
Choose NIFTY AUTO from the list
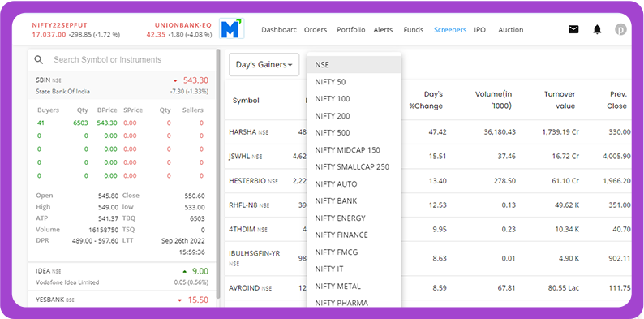coord(354,183)
